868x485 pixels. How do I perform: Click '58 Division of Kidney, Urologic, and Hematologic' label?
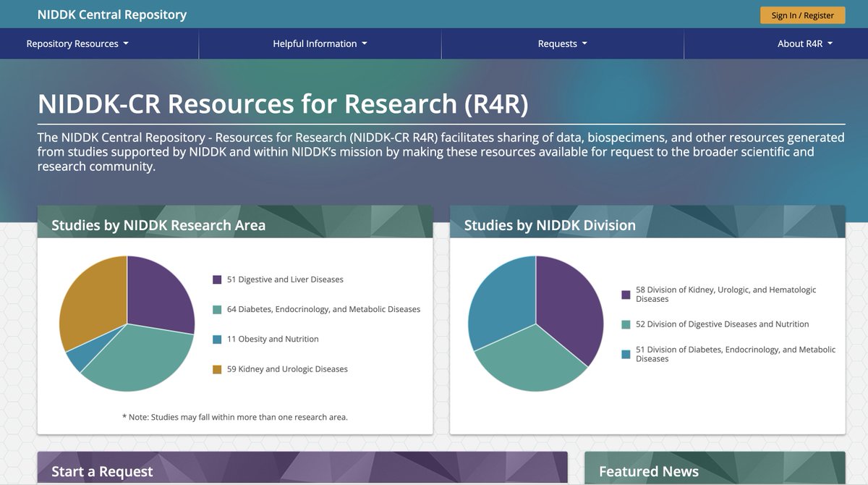tap(726, 294)
